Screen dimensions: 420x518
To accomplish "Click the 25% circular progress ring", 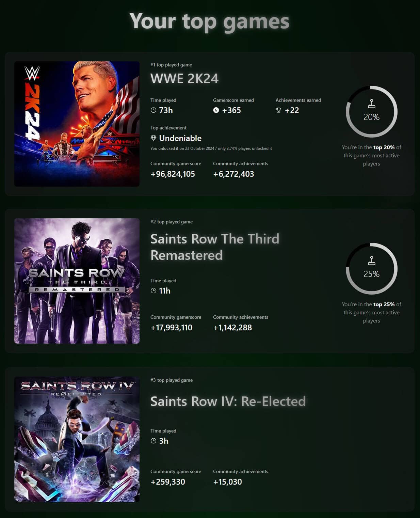I will coord(372,269).
